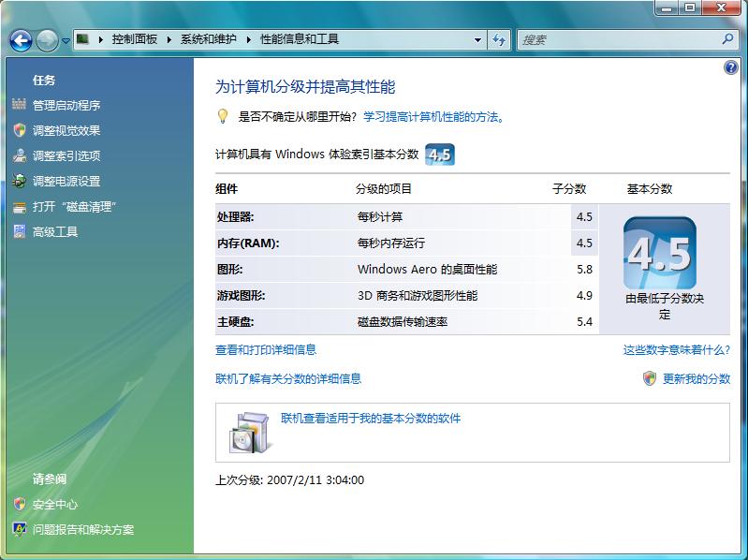This screenshot has width=748, height=560.
Task: Select 性能信息和工具 breadcrumb segment
Action: point(299,39)
